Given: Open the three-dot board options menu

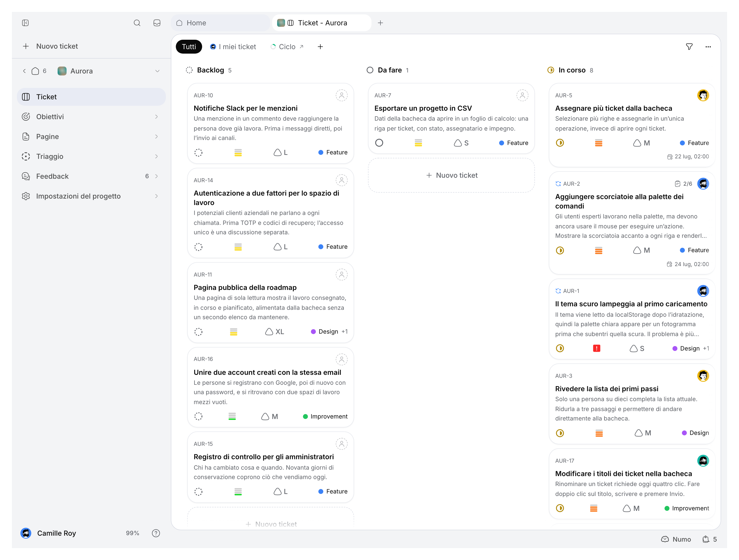Looking at the screenshot, I should 708,47.
